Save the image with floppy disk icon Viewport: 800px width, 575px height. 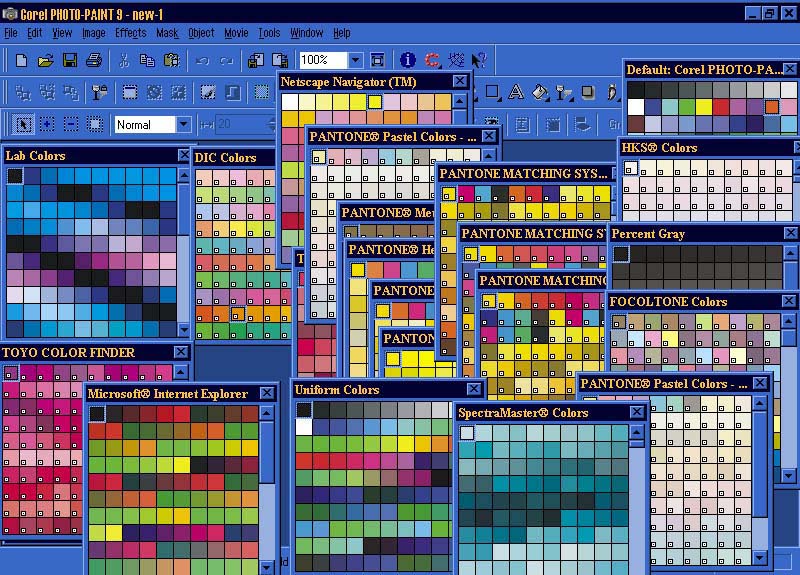point(70,60)
